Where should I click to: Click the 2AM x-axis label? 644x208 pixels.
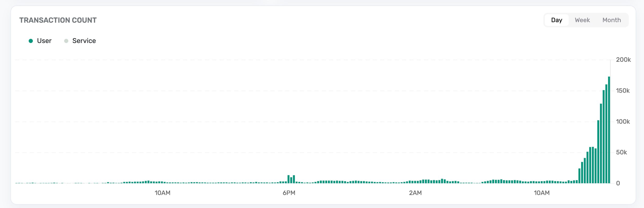coord(415,193)
